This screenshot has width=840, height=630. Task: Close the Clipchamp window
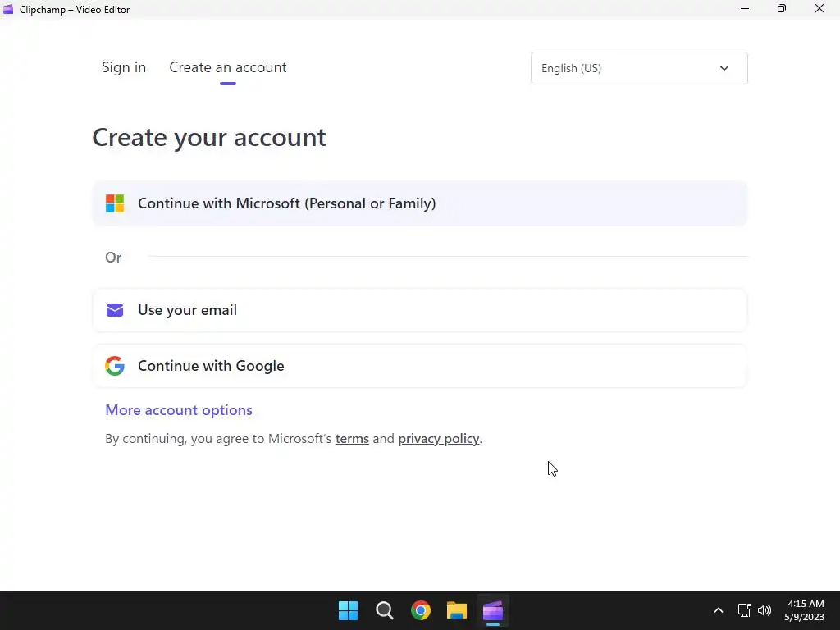coord(819,9)
